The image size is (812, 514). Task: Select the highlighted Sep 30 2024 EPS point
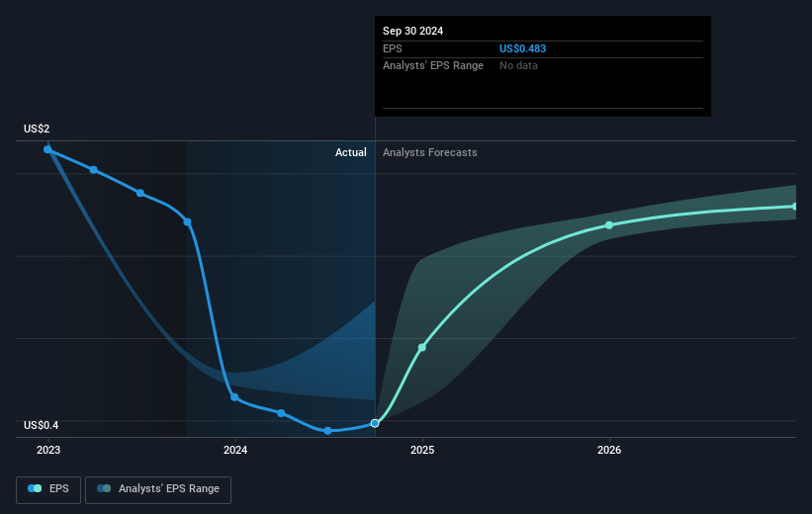pyautogui.click(x=375, y=423)
